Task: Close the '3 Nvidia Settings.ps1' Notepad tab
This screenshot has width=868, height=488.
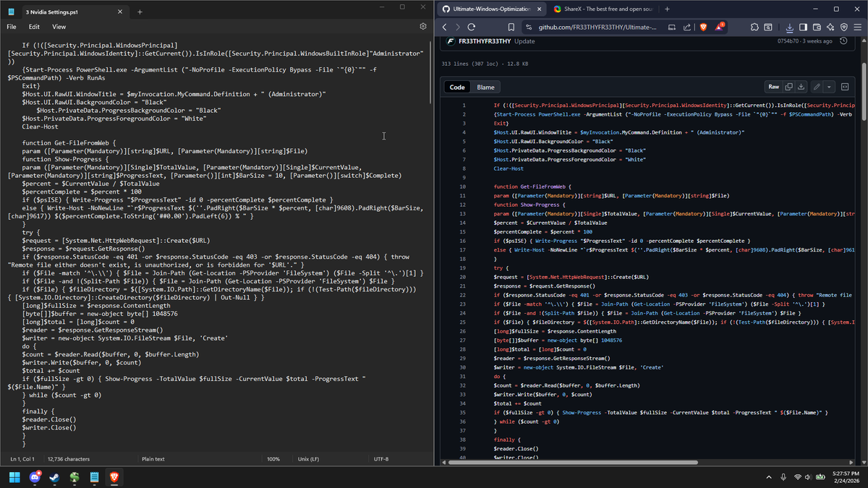Action: pos(121,12)
